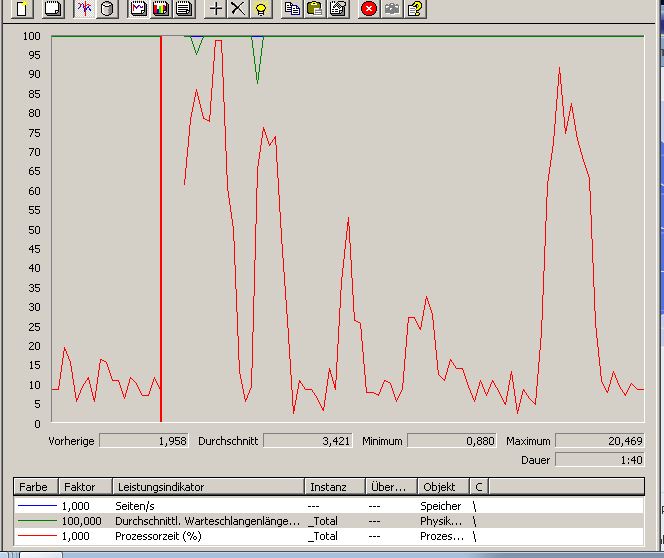Click the Paste Counter List icon
This screenshot has width=664, height=558.
pos(315,8)
